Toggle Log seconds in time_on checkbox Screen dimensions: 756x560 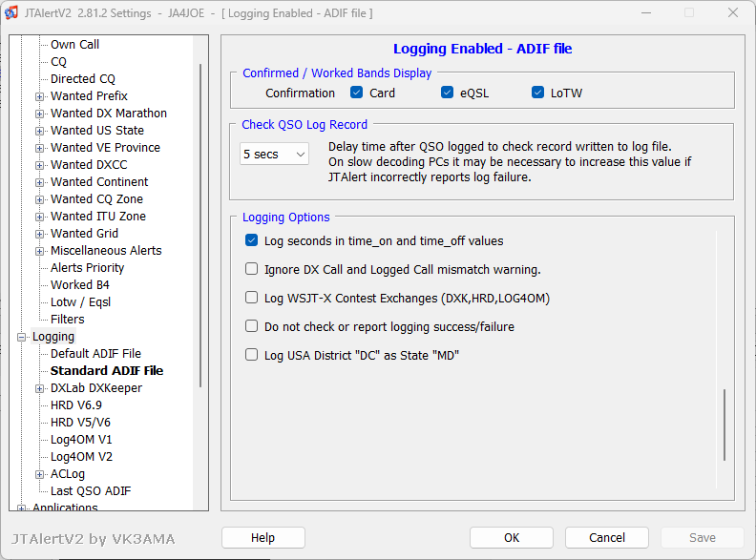point(252,241)
